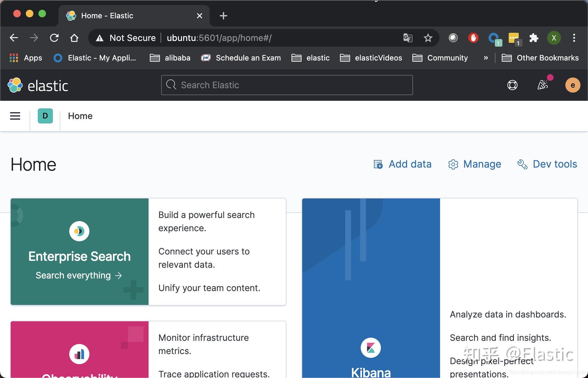Open the newsfeed party popper icon
This screenshot has height=378, width=588.
(543, 85)
